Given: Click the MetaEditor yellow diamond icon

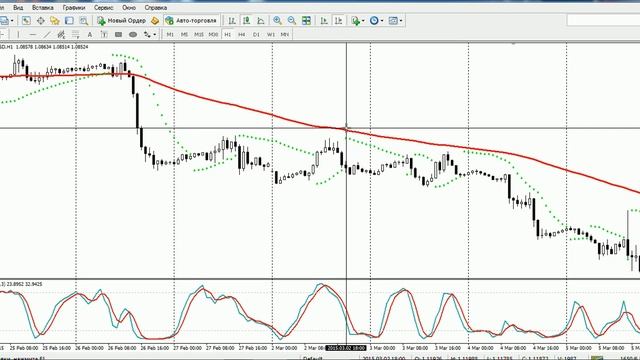Looking at the screenshot, I should point(155,20).
